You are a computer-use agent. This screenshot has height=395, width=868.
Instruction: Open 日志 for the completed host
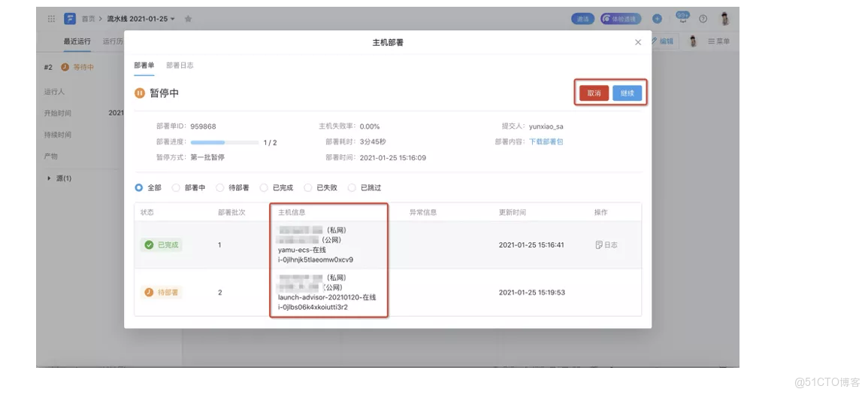pyautogui.click(x=606, y=245)
